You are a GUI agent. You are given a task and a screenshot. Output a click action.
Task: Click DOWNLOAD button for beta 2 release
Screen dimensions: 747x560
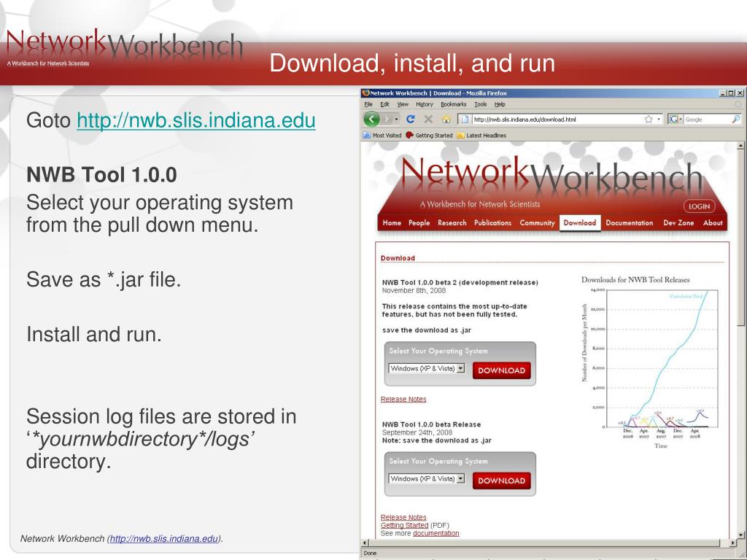coord(501,370)
